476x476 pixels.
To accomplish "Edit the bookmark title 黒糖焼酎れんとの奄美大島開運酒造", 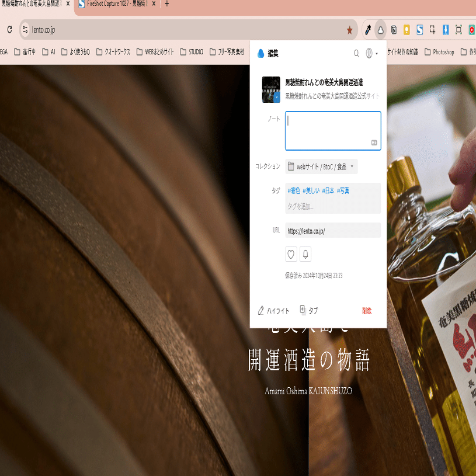I will coord(324,82).
